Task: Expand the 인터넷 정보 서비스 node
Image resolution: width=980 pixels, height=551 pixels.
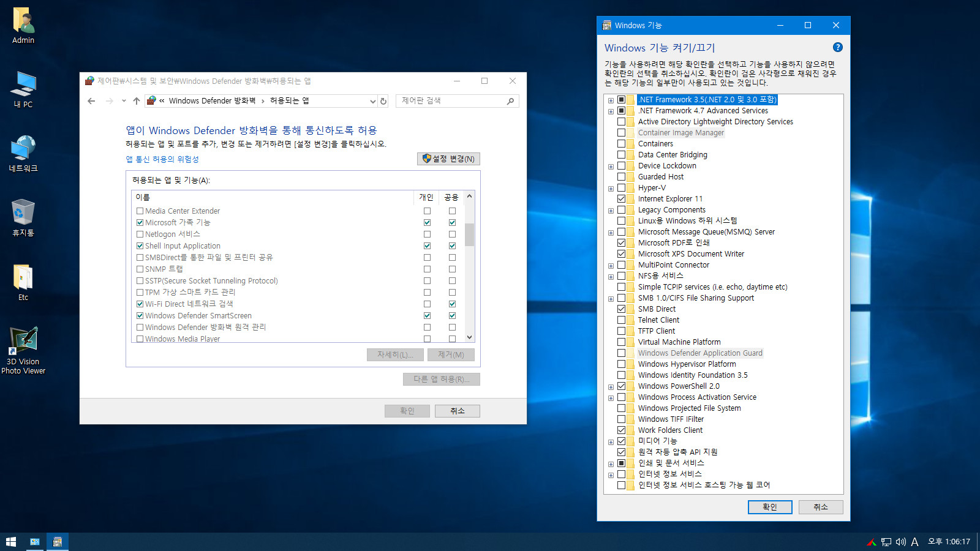Action: [x=611, y=475]
